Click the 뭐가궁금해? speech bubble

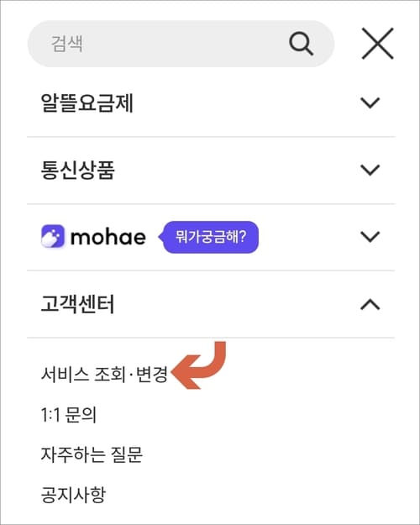208,237
